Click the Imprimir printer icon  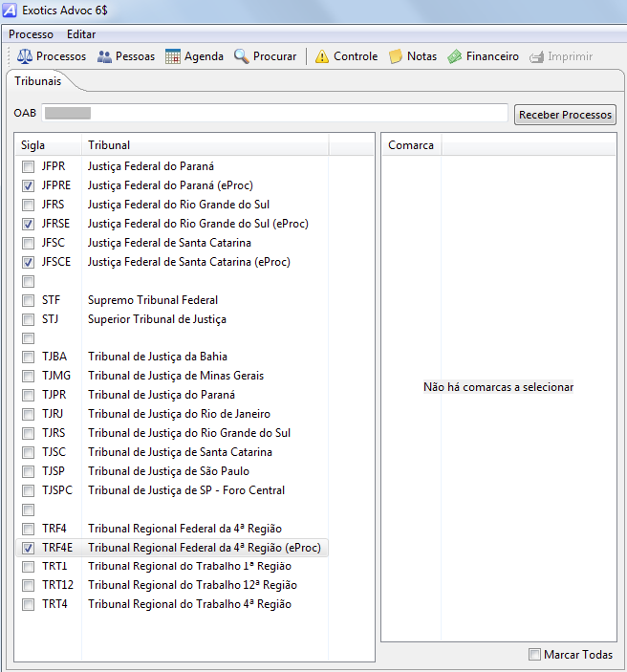pyautogui.click(x=536, y=56)
